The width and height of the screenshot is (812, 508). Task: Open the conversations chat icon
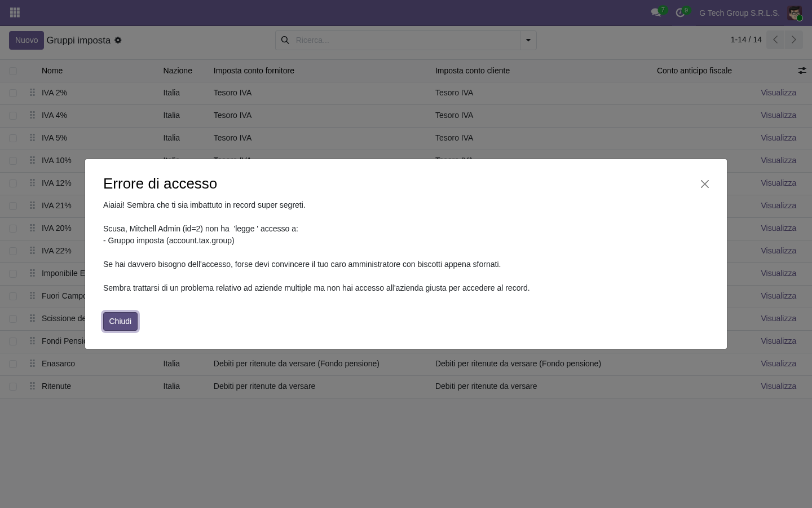pyautogui.click(x=656, y=12)
